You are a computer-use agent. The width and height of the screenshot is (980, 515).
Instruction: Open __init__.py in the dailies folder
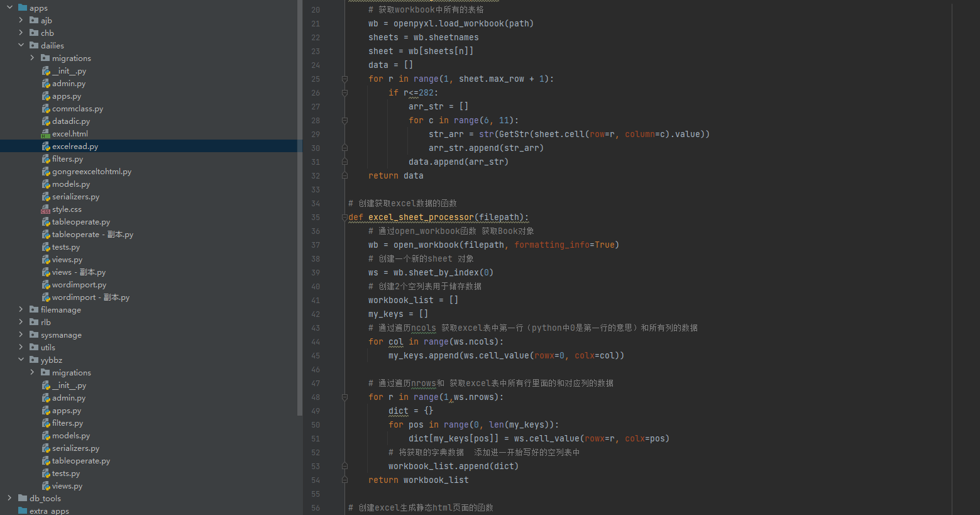coord(69,71)
